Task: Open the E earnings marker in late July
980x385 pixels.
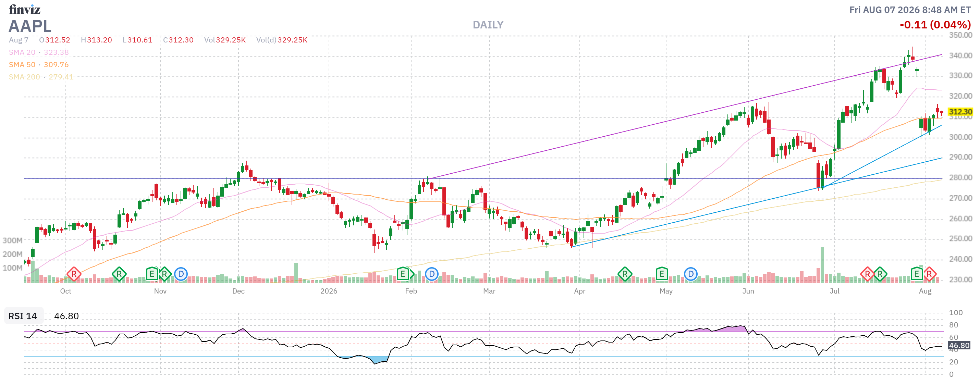Action: click(x=917, y=274)
